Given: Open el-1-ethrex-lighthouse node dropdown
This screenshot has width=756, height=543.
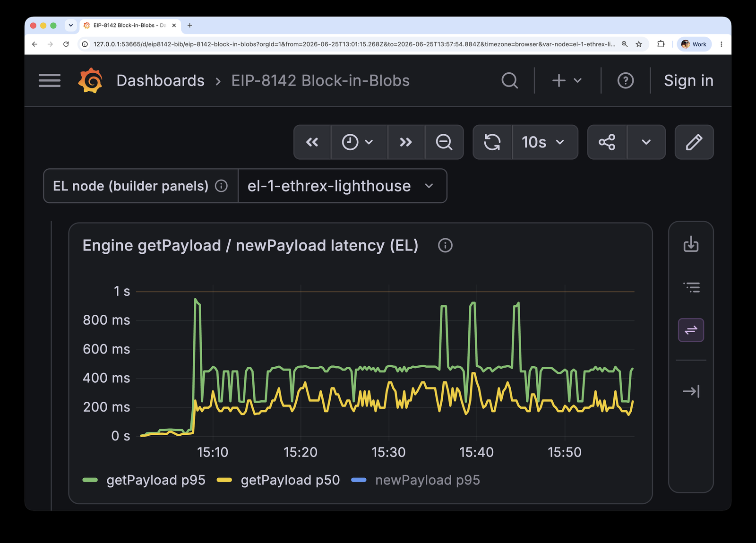Looking at the screenshot, I should 342,186.
